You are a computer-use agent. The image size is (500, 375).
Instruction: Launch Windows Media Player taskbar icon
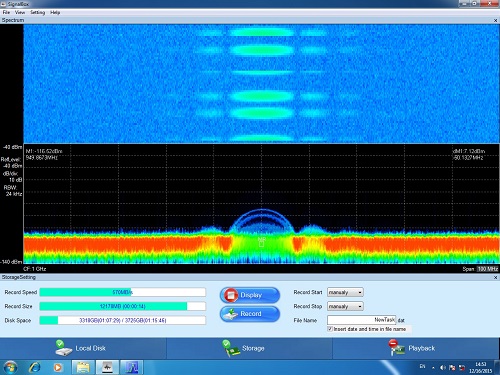pyautogui.click(x=58, y=367)
